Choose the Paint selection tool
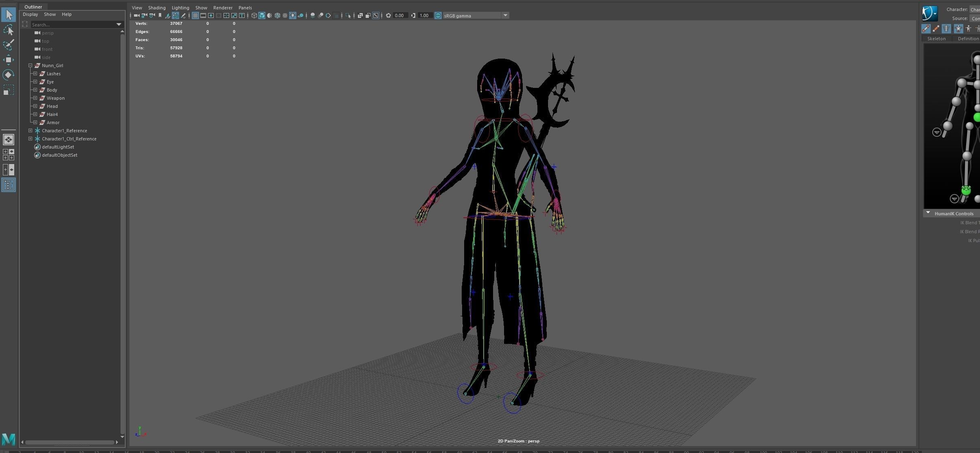 coord(9,45)
